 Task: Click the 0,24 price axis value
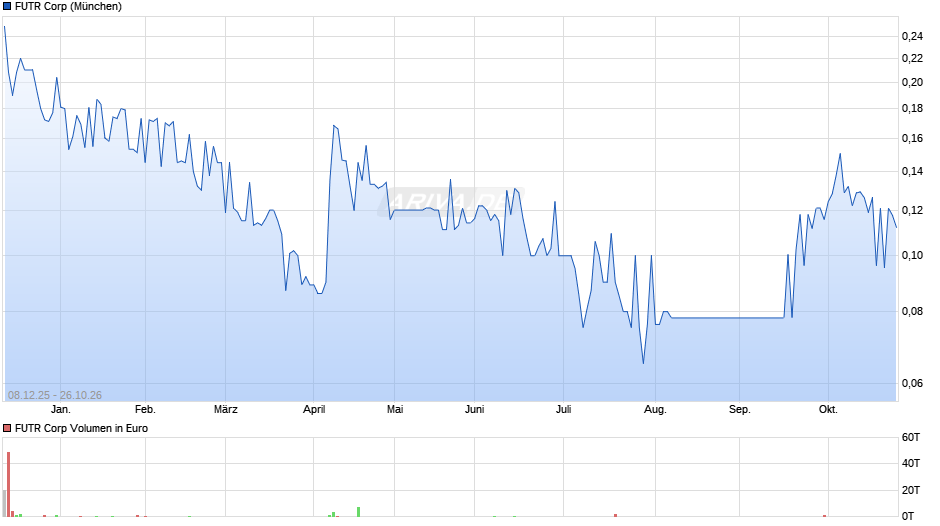912,37
